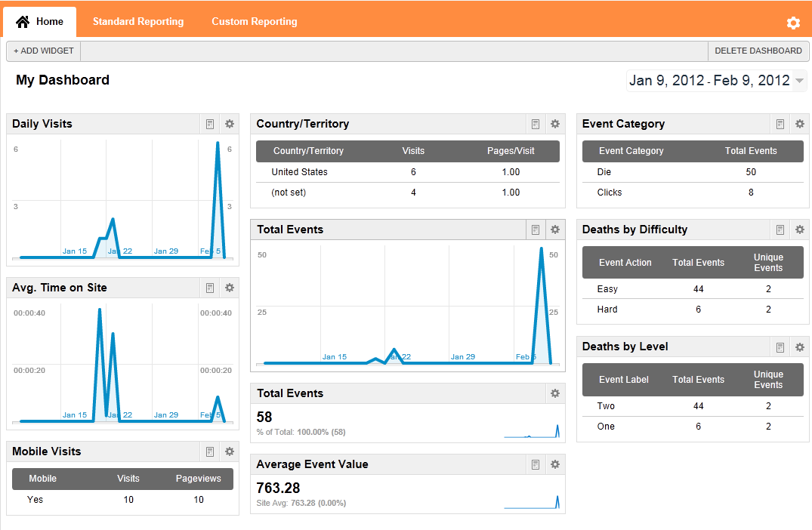Image resolution: width=812 pixels, height=530 pixels.
Task: Click the Average Event Value widget title
Action: [x=312, y=465]
